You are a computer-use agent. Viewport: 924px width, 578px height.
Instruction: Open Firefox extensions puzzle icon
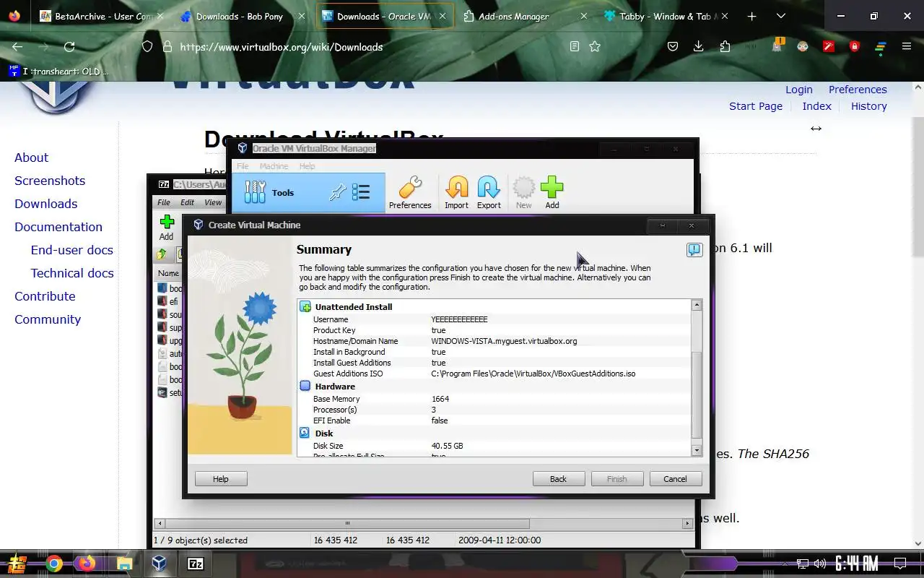725,46
